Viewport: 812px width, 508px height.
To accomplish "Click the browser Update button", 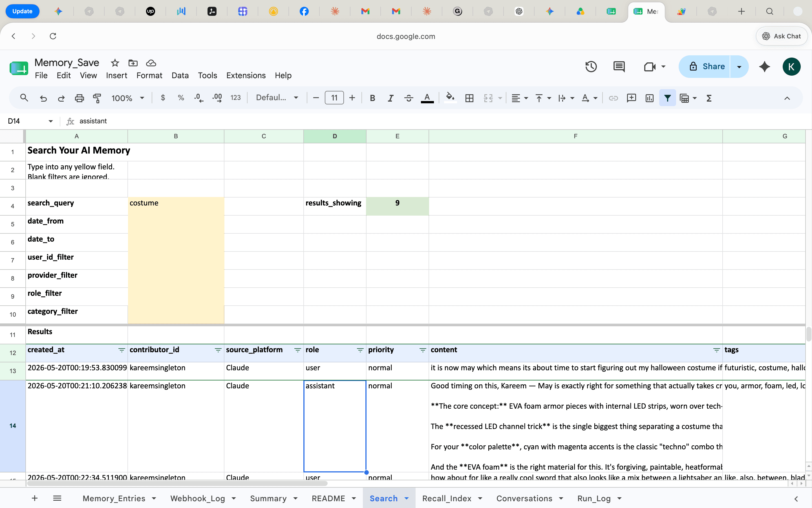I will [x=22, y=11].
